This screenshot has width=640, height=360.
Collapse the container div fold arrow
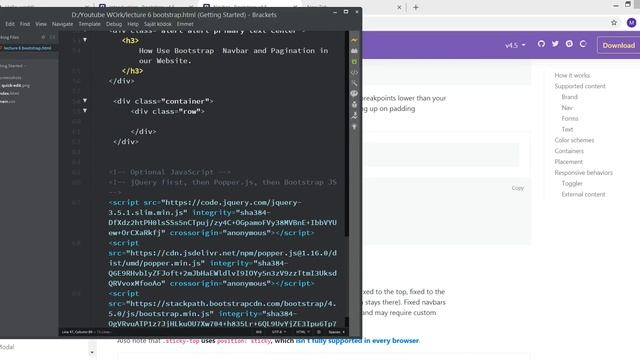(85, 100)
